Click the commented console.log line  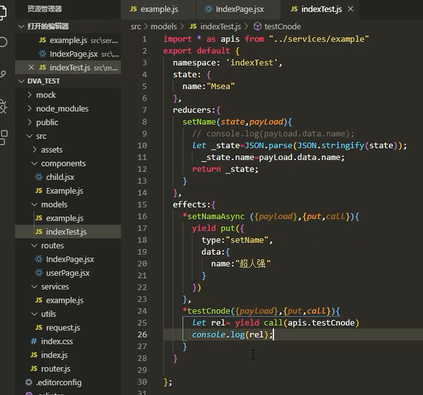point(273,134)
